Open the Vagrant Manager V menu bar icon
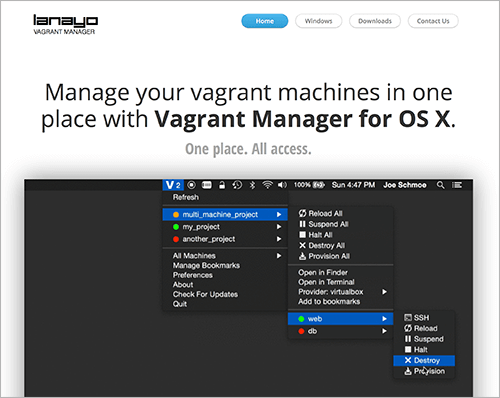The width and height of the screenshot is (500, 398). [x=173, y=185]
